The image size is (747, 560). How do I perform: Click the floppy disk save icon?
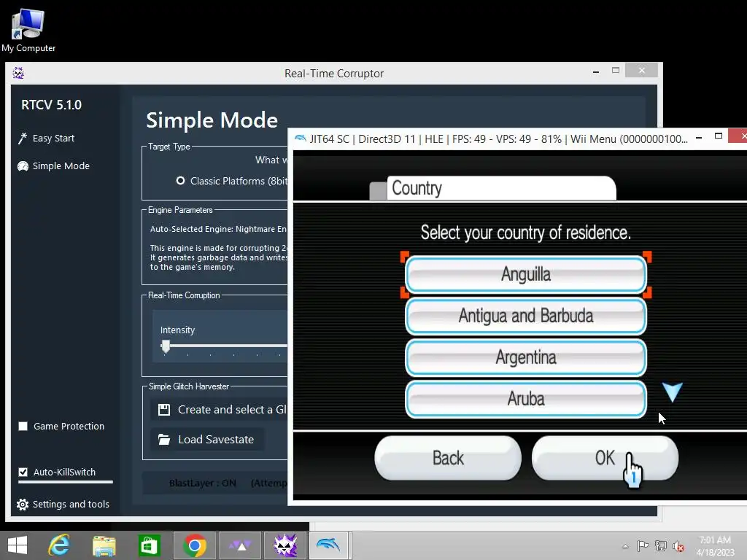click(x=164, y=410)
